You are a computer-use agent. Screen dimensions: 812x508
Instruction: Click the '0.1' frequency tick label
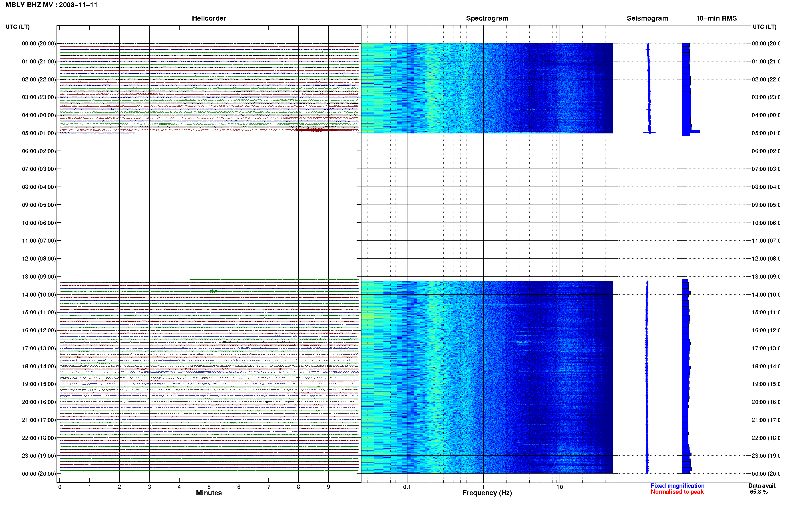[x=407, y=487]
